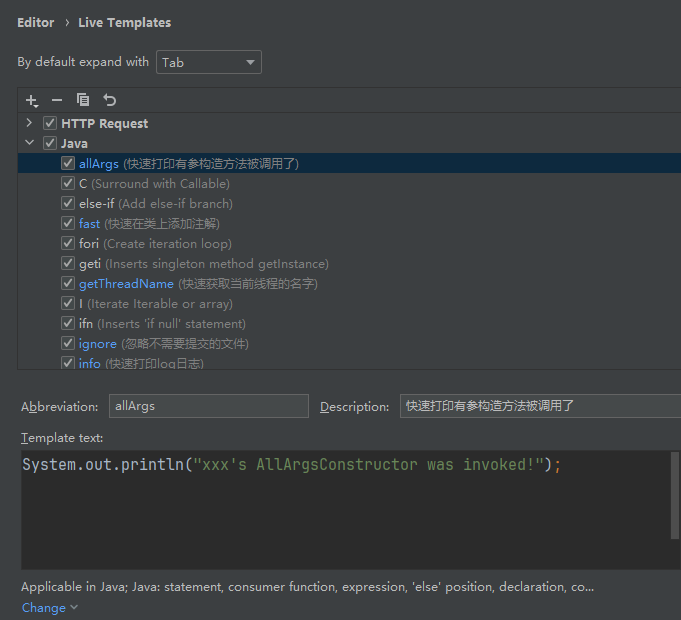Select the allArgs template row
This screenshot has height=620, width=681.
(x=349, y=163)
